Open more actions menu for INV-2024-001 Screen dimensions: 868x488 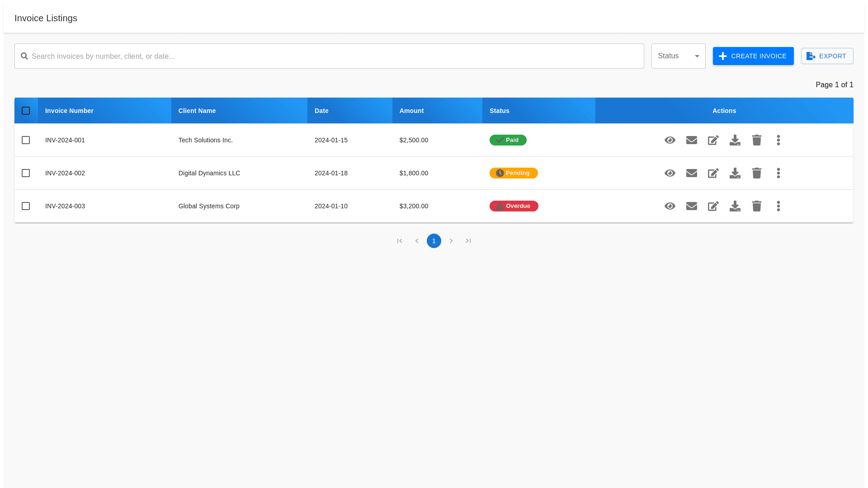778,140
